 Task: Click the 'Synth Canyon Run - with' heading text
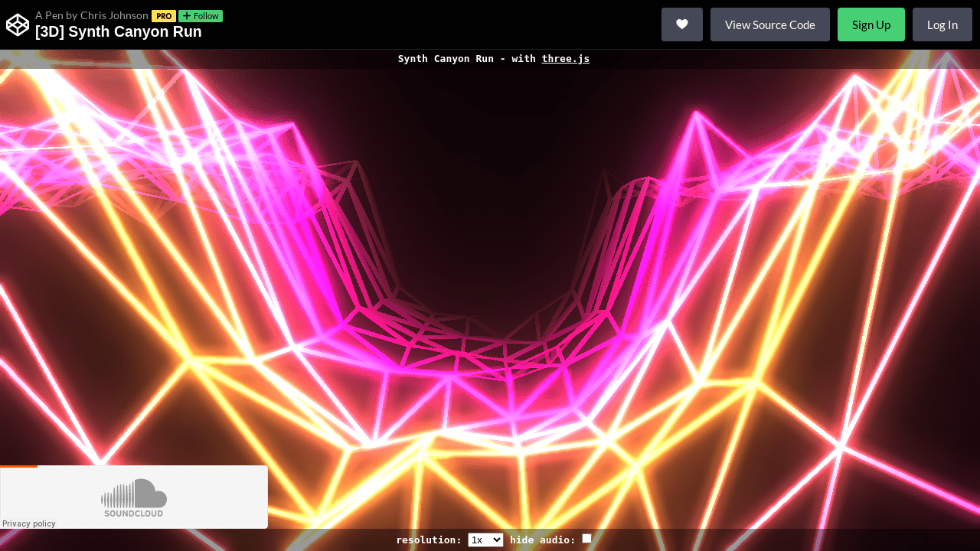tap(467, 59)
